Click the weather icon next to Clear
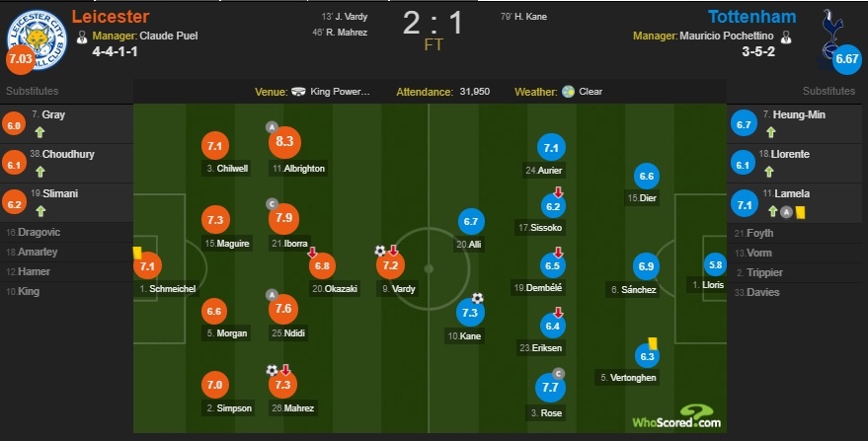The width and height of the screenshot is (868, 441). pyautogui.click(x=568, y=92)
